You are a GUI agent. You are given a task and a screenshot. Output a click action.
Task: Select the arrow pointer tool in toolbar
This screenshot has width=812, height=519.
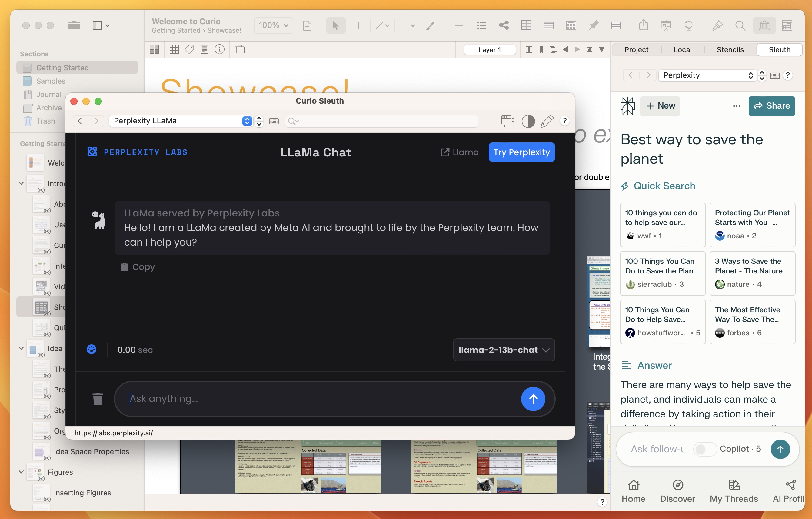[x=335, y=25]
